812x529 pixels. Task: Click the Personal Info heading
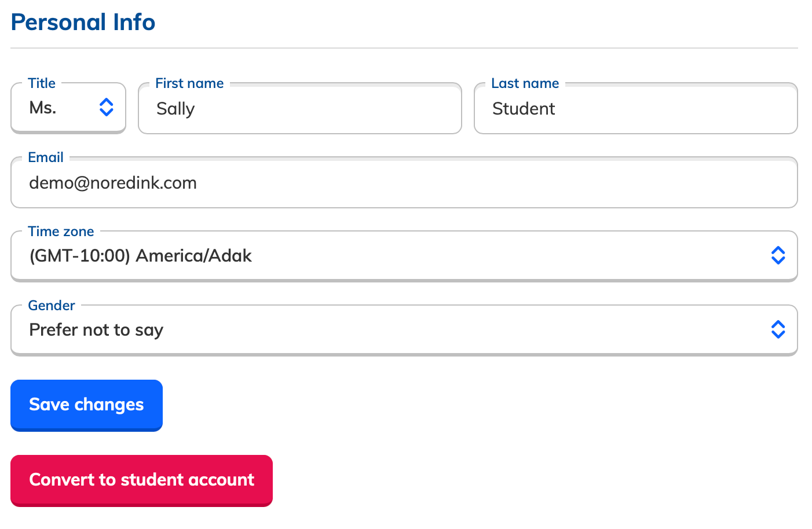[x=83, y=22]
